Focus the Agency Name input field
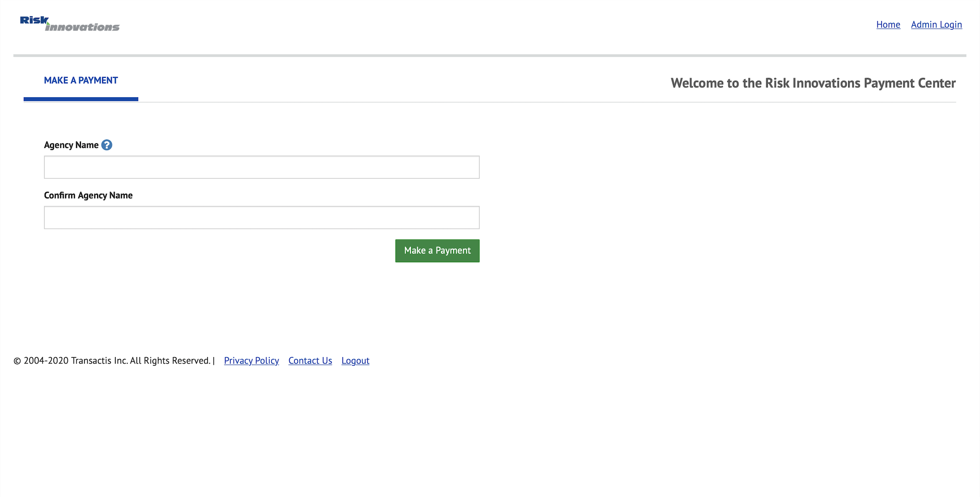The image size is (980, 497). click(261, 167)
